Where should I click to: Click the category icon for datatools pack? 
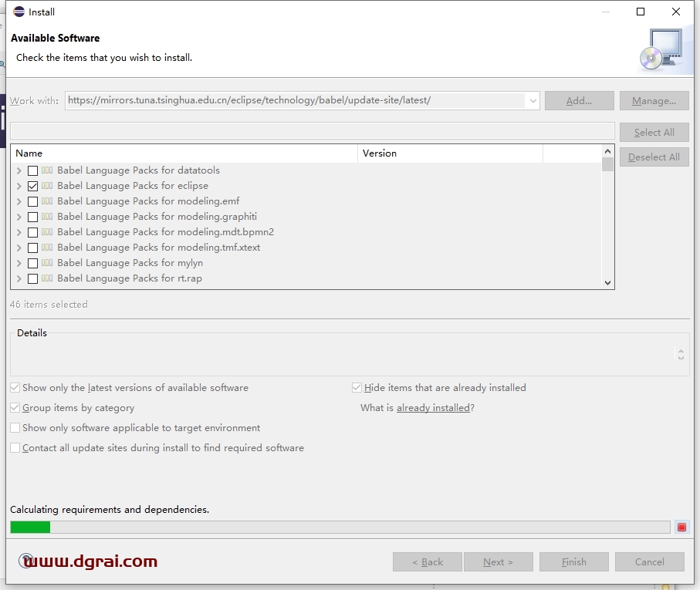47,170
